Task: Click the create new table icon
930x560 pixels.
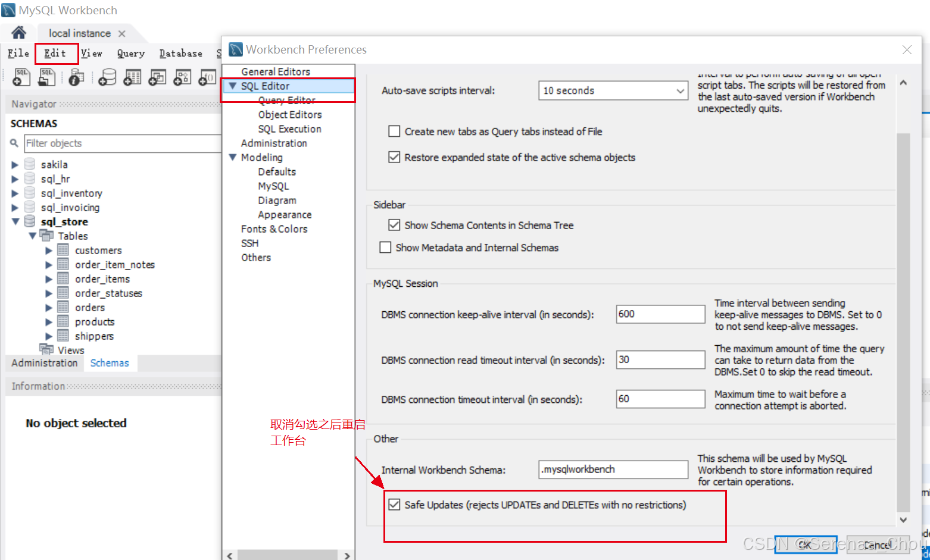Action: 132,77
